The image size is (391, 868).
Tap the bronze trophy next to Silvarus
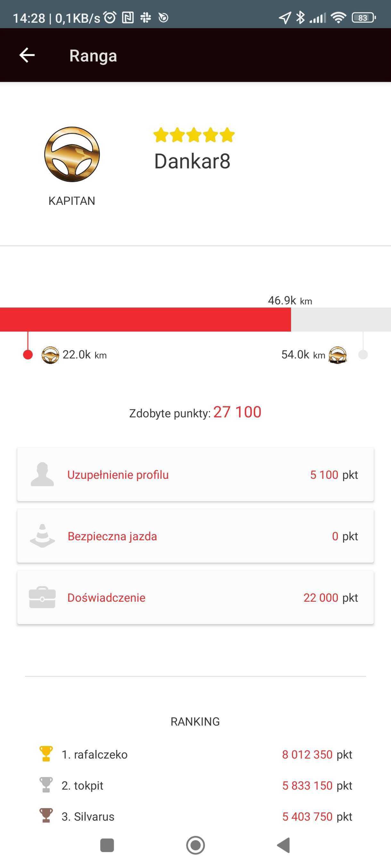46,816
